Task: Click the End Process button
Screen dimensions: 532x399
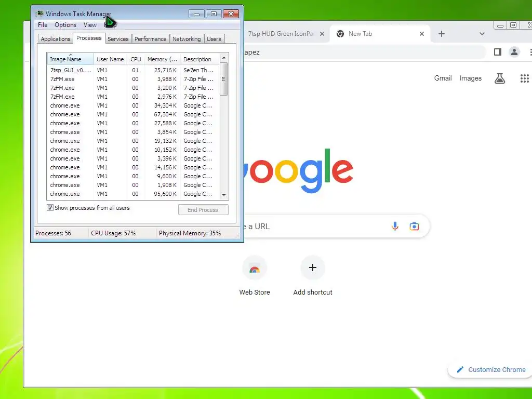Action: [x=203, y=210]
